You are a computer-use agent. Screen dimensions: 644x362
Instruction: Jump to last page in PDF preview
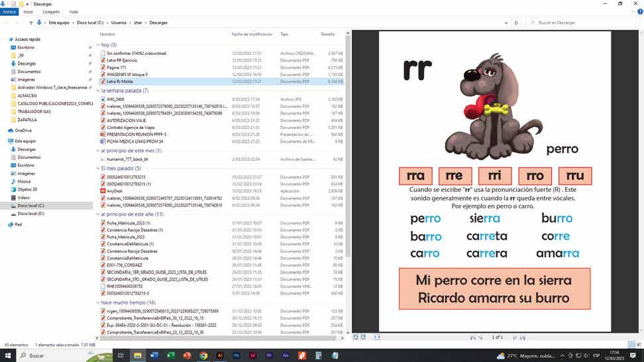tap(523, 338)
